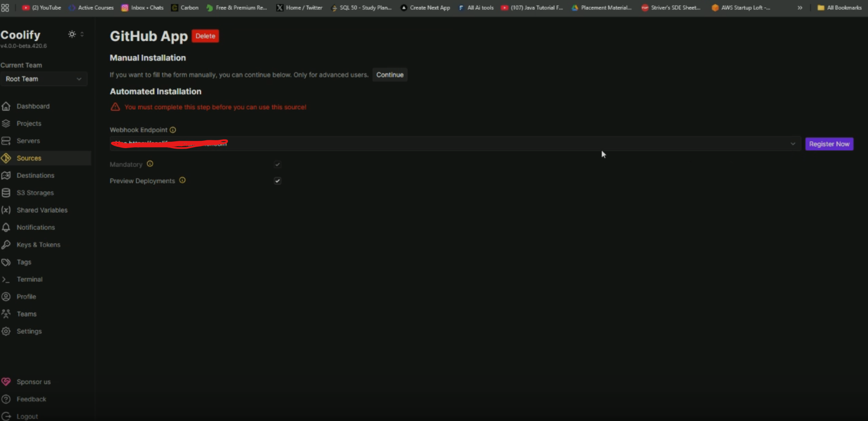Open Projects via its layers icon
This screenshot has width=868, height=421.
pos(6,123)
